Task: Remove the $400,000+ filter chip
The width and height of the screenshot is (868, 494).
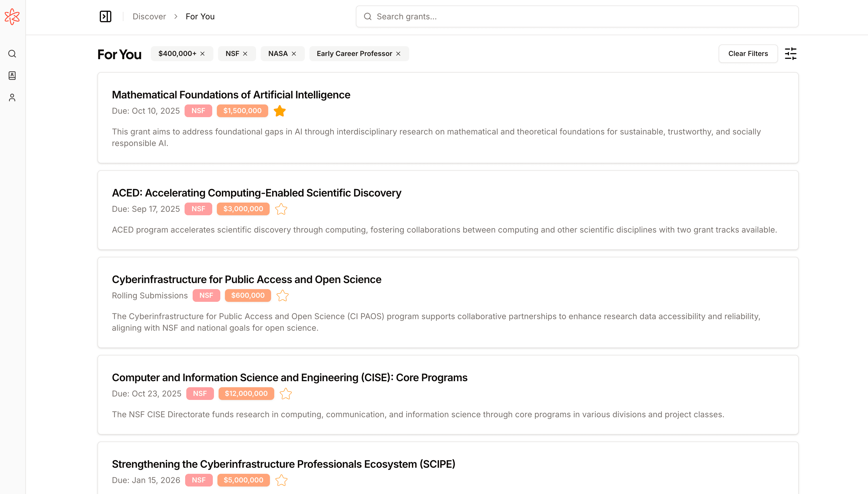Action: coord(202,54)
